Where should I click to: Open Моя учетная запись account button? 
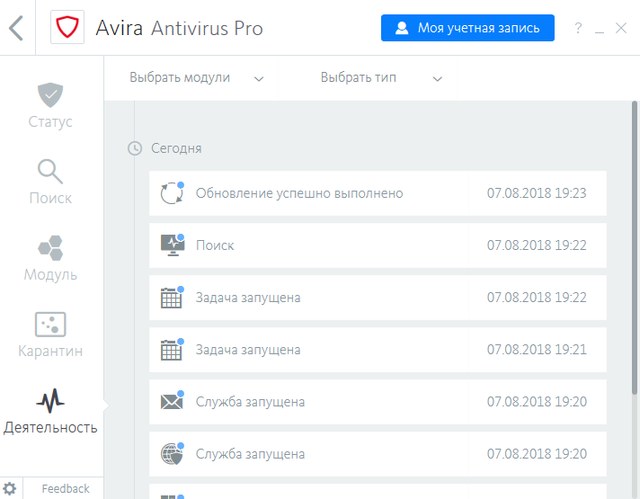tap(467, 28)
